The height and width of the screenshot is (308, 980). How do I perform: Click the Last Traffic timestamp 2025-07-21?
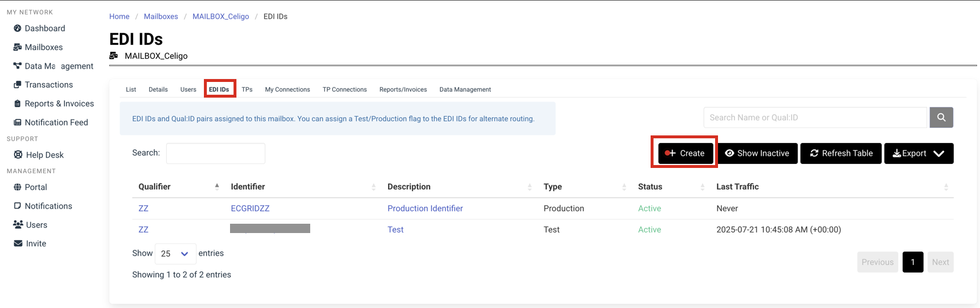pos(778,230)
